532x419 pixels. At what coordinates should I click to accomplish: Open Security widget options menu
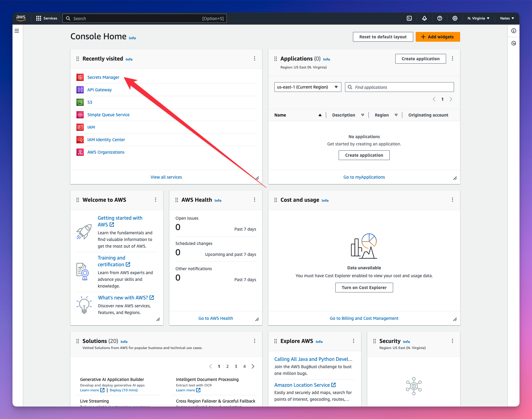453,341
